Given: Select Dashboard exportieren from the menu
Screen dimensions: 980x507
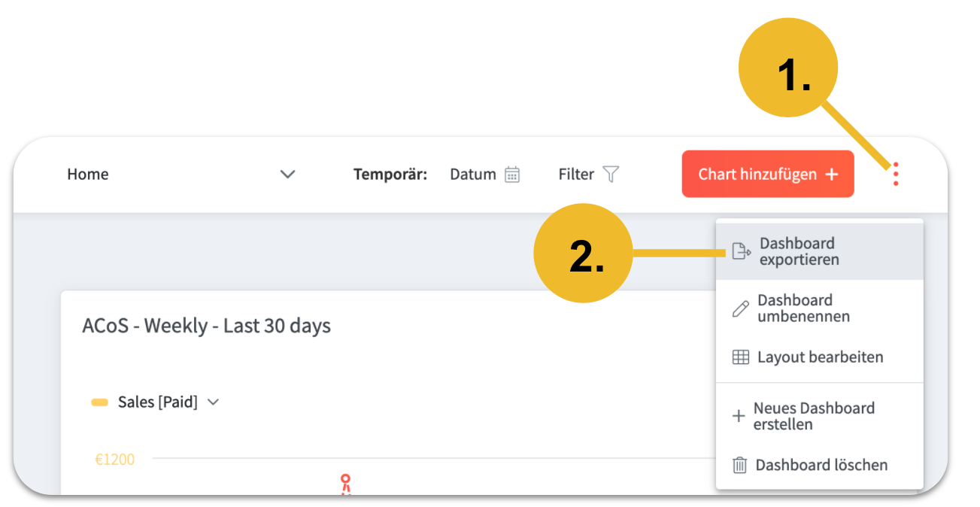Looking at the screenshot, I should [797, 251].
